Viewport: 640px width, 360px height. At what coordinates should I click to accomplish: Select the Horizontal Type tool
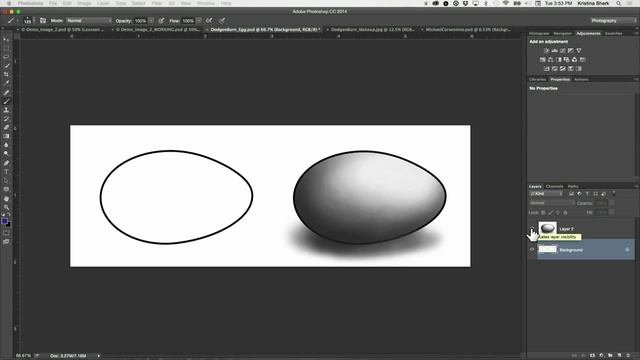6,172
